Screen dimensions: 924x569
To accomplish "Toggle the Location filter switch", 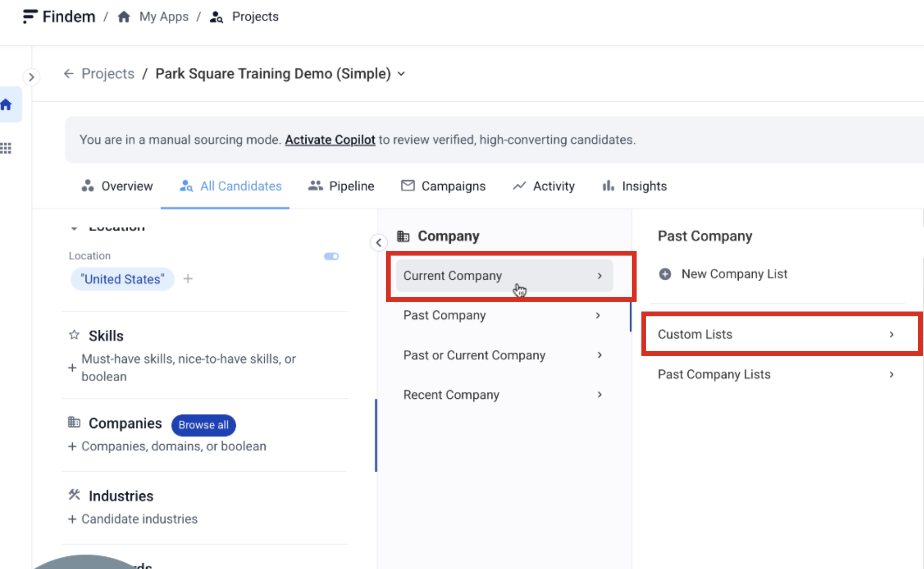I will pyautogui.click(x=331, y=256).
